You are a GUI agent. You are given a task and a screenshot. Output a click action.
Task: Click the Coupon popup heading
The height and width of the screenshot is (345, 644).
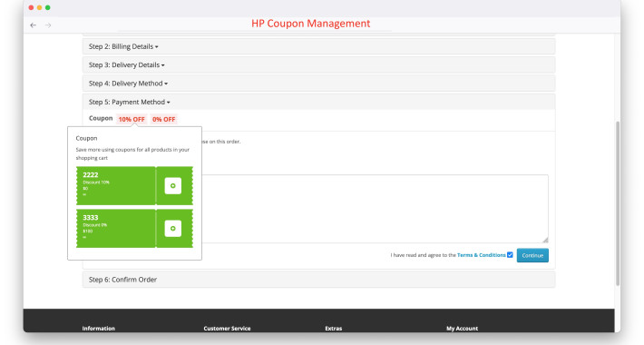click(86, 138)
